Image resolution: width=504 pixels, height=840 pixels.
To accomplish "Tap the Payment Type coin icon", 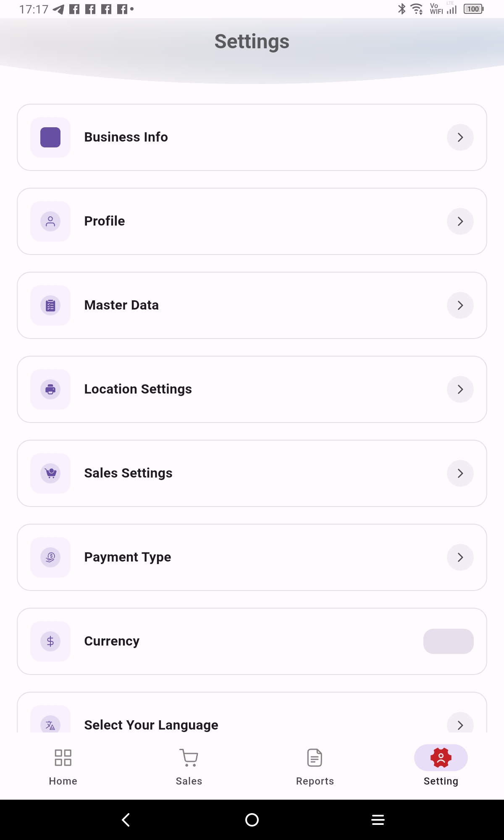I will 50,557.
